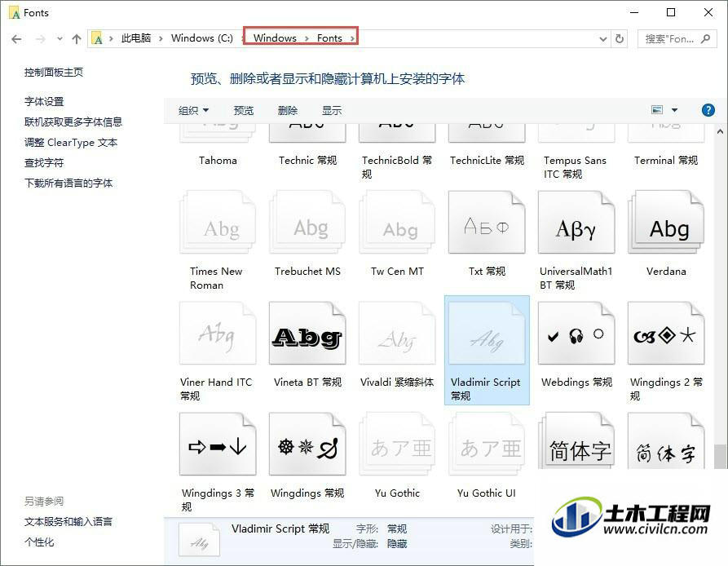Click the vertical scrollbar up arrow

click(x=720, y=131)
